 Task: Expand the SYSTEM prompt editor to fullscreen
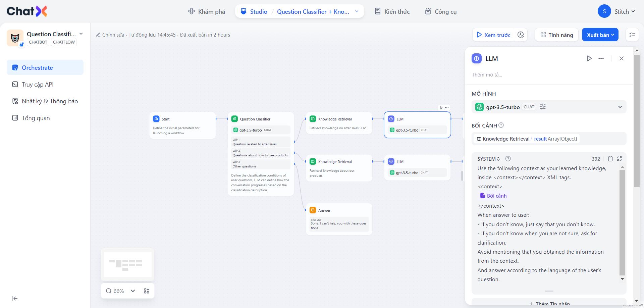coord(620,159)
